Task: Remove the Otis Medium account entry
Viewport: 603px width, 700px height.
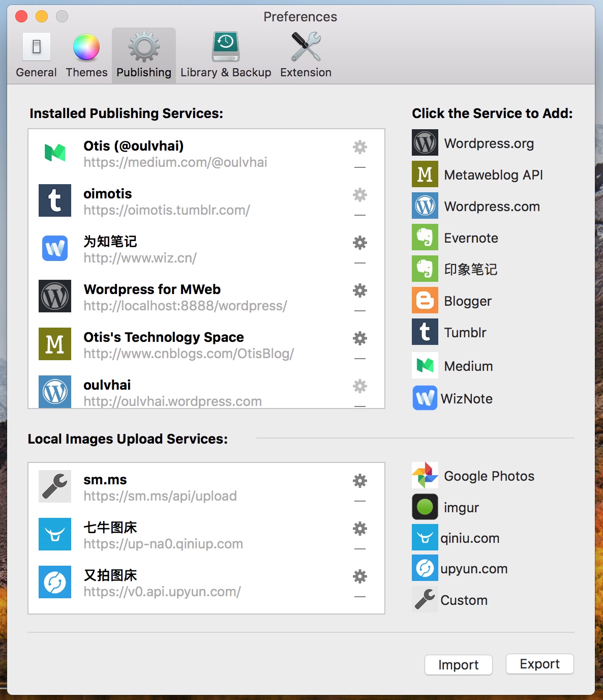Action: [360, 167]
